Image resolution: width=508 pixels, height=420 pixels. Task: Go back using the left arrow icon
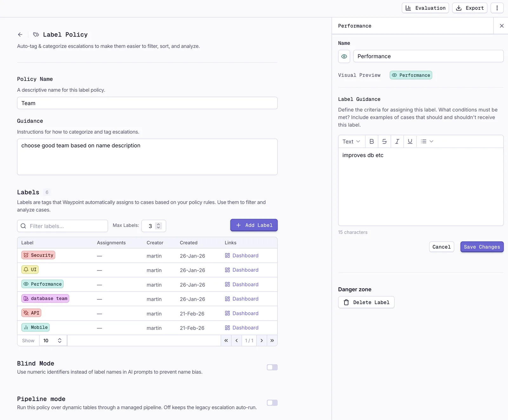tap(20, 35)
